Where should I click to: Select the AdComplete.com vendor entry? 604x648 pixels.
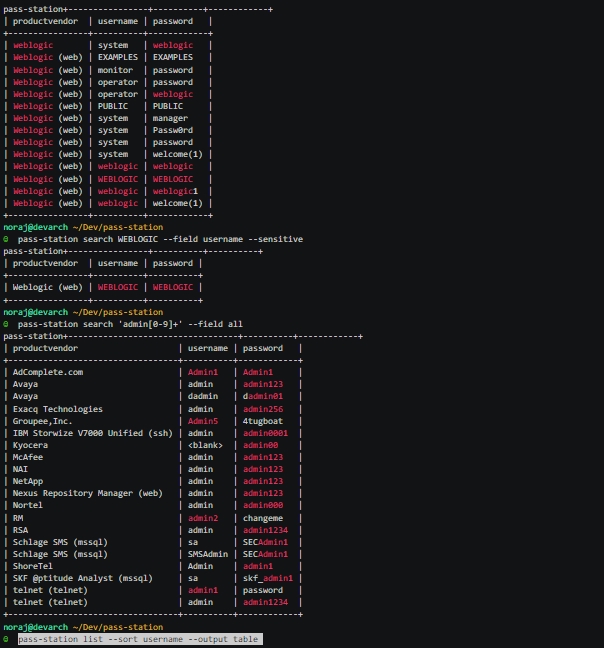[48, 372]
